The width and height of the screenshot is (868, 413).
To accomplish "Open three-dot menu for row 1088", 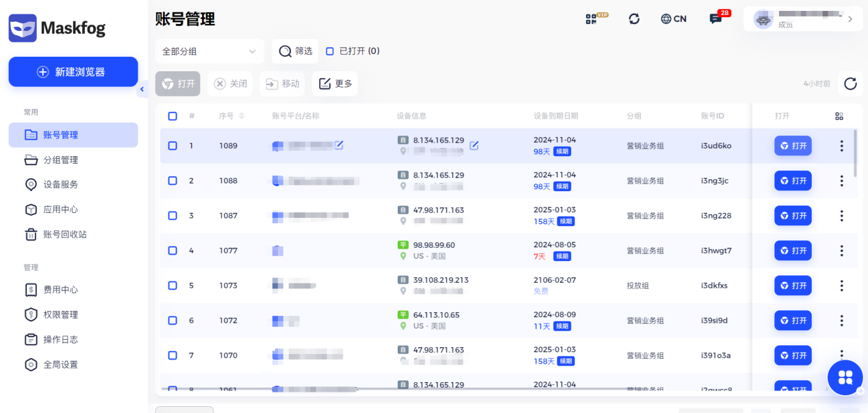I will pos(841,181).
